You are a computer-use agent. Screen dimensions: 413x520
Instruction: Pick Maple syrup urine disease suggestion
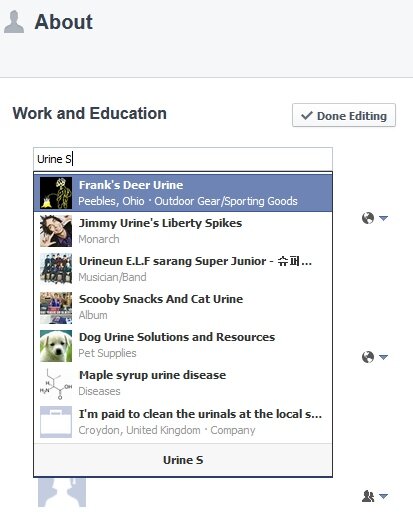coord(183,384)
